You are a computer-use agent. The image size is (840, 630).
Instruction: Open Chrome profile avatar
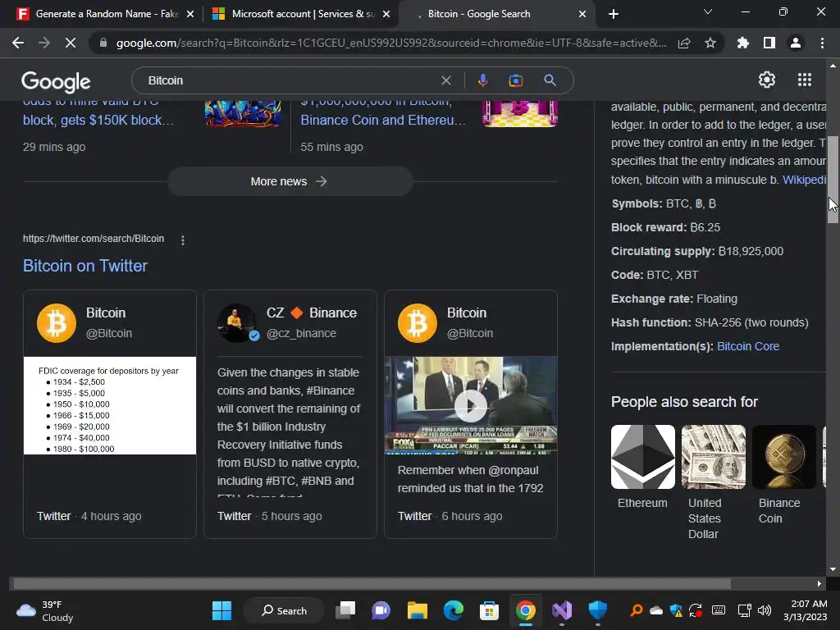pos(796,43)
